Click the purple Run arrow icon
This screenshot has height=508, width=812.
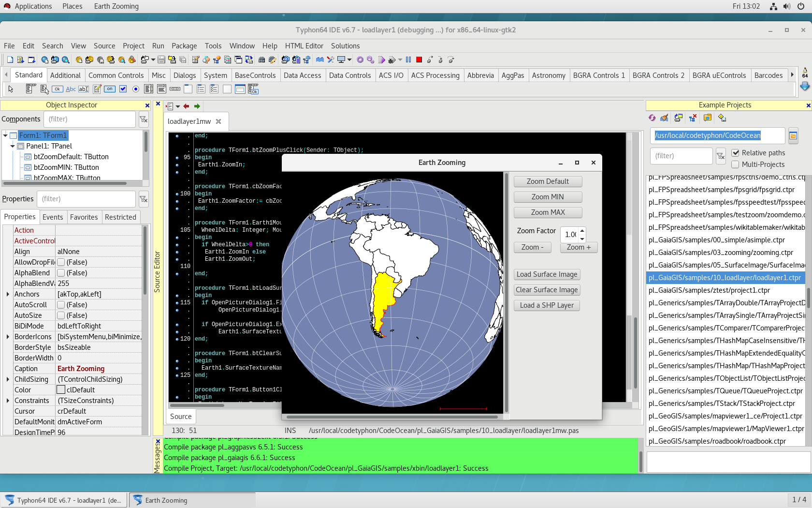point(382,60)
